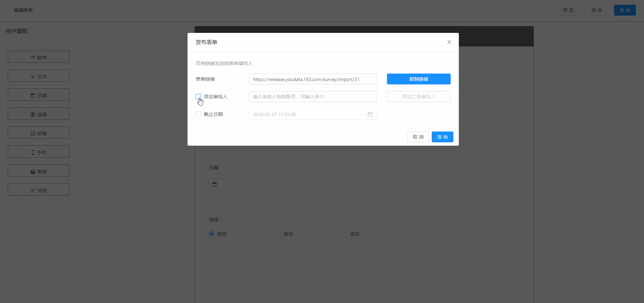This screenshot has height=303, width=644.
Task: Click the 日期 input in the form canvas
Action: pos(309,184)
